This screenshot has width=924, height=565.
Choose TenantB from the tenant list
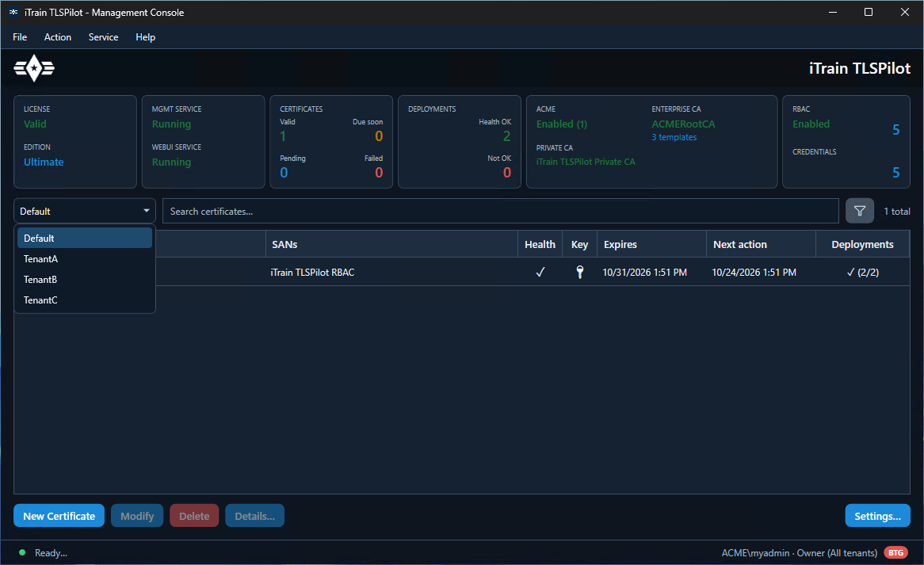(x=85, y=279)
